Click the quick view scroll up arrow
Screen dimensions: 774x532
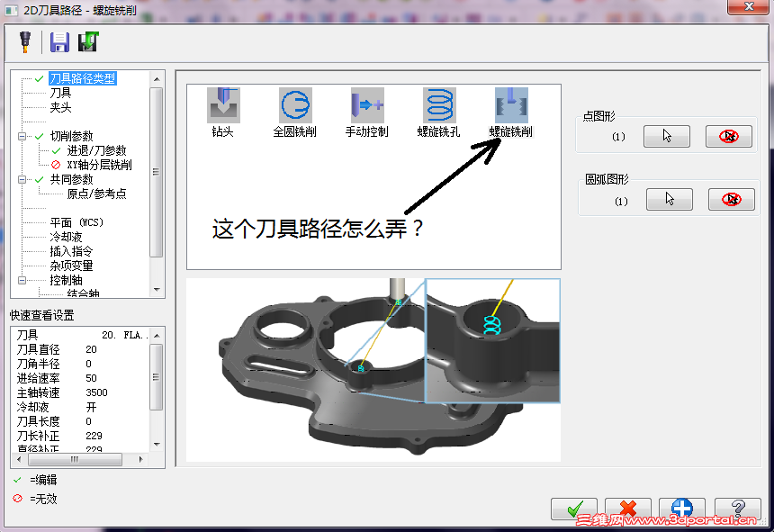pos(157,336)
